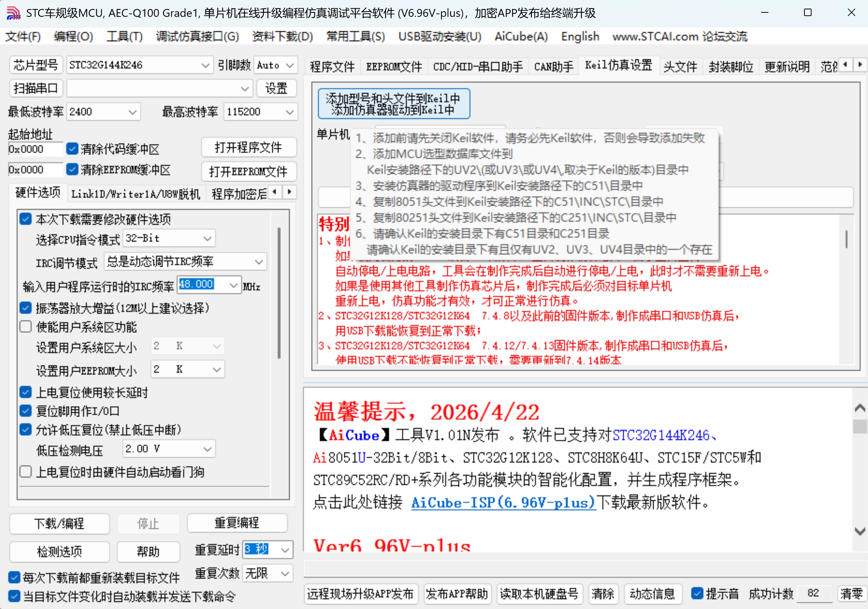Click 重复编程 button
The width and height of the screenshot is (868, 609).
click(237, 523)
